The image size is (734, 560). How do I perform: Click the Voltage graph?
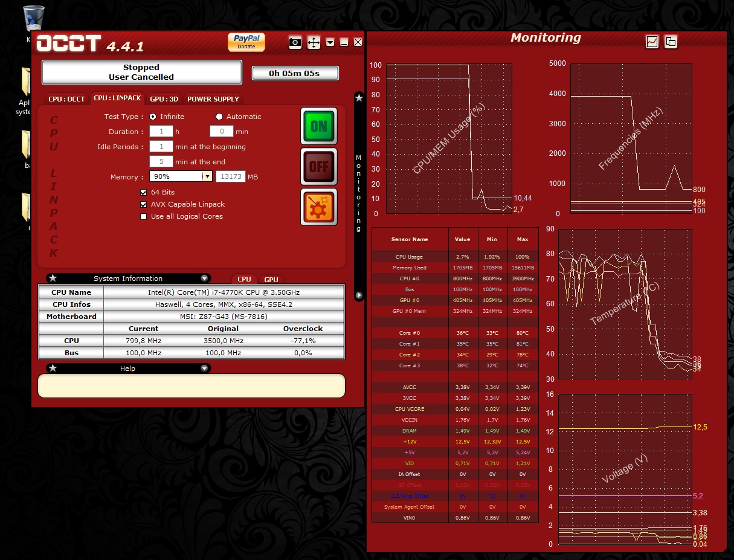pos(625,469)
